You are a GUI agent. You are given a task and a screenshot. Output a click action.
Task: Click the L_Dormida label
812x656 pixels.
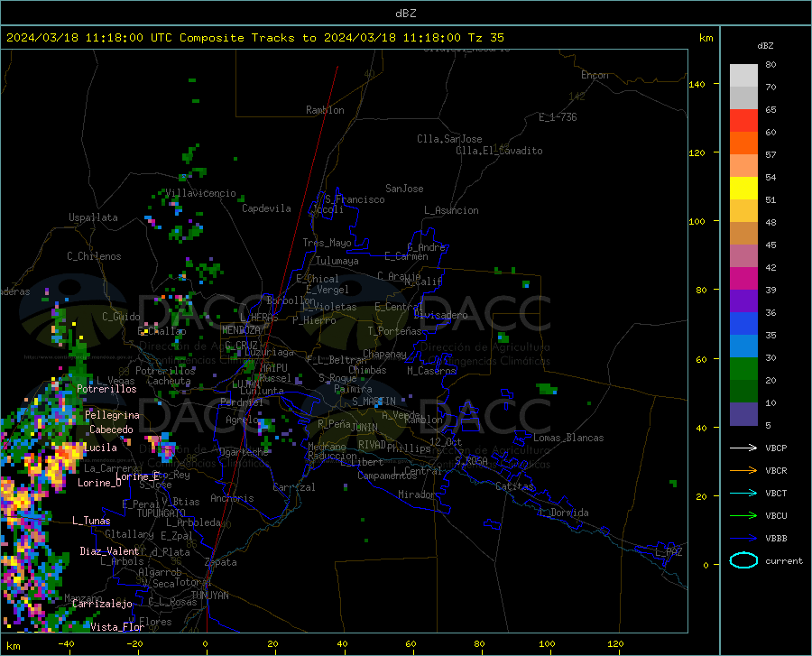click(x=563, y=513)
